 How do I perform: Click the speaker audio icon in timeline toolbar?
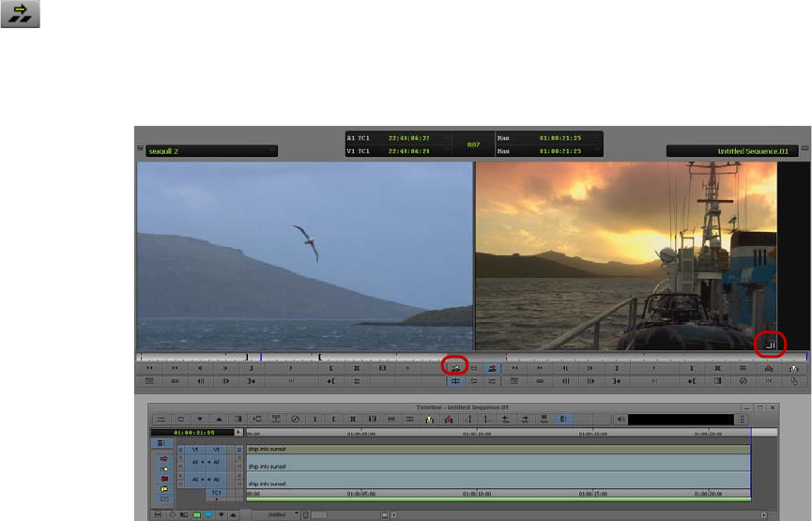[x=620, y=419]
